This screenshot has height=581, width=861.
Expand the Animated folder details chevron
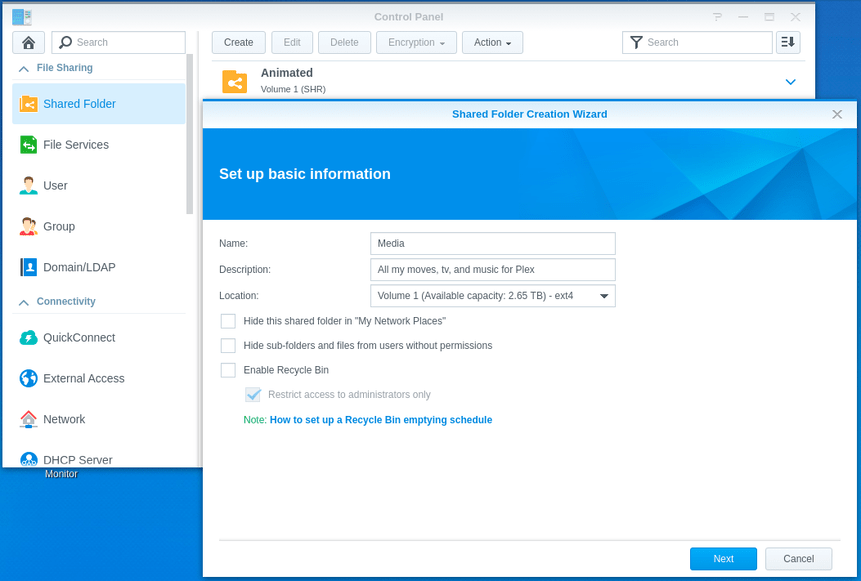click(x=790, y=82)
